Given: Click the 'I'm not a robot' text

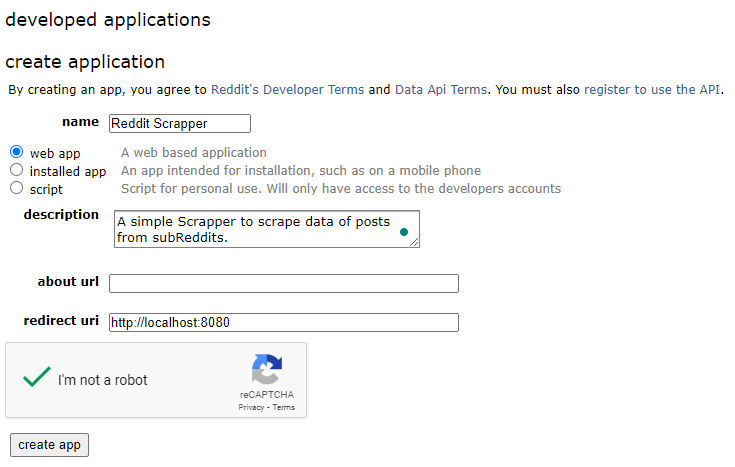Looking at the screenshot, I should 103,380.
